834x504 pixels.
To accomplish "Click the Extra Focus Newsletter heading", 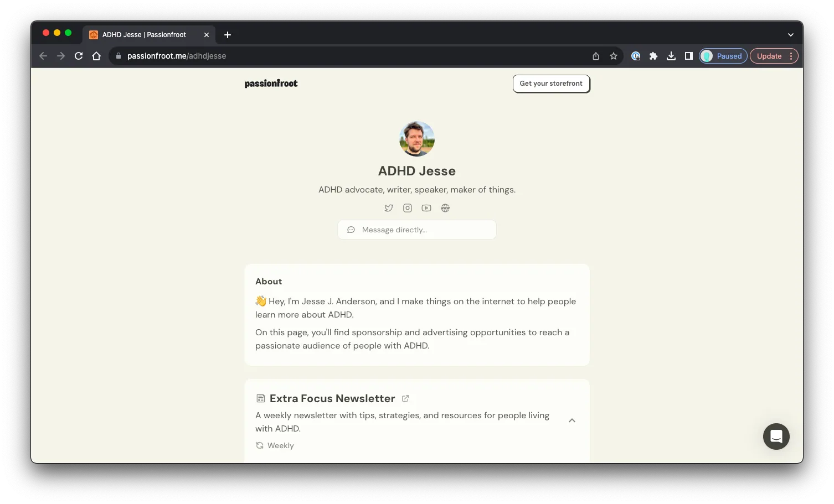I will click(332, 398).
